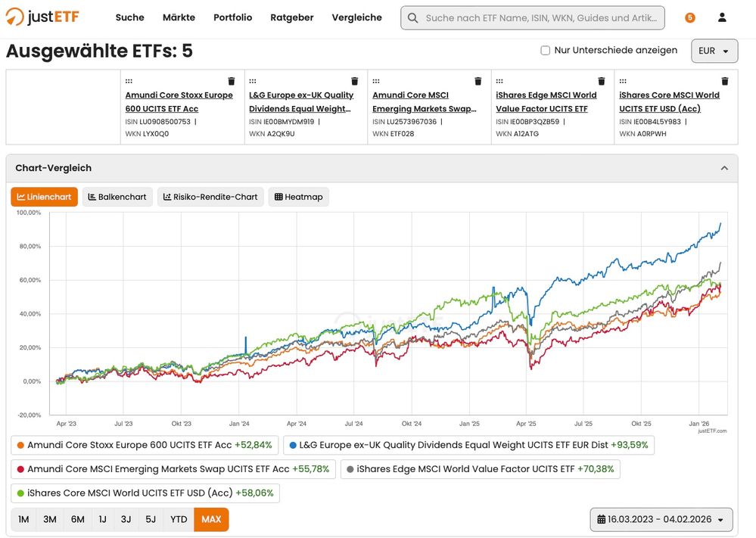Image resolution: width=756 pixels, height=538 pixels.
Task: Click the ISIN IE00BMYDM919 text
Action: [282, 122]
